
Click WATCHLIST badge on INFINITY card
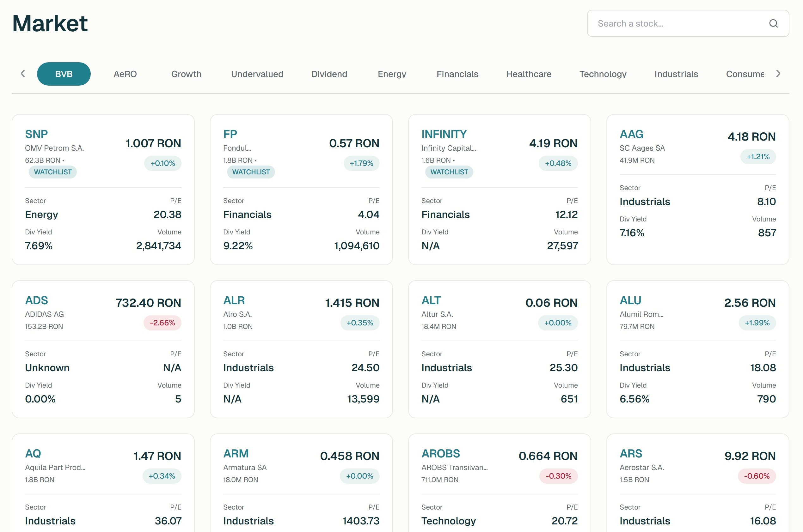click(x=449, y=172)
